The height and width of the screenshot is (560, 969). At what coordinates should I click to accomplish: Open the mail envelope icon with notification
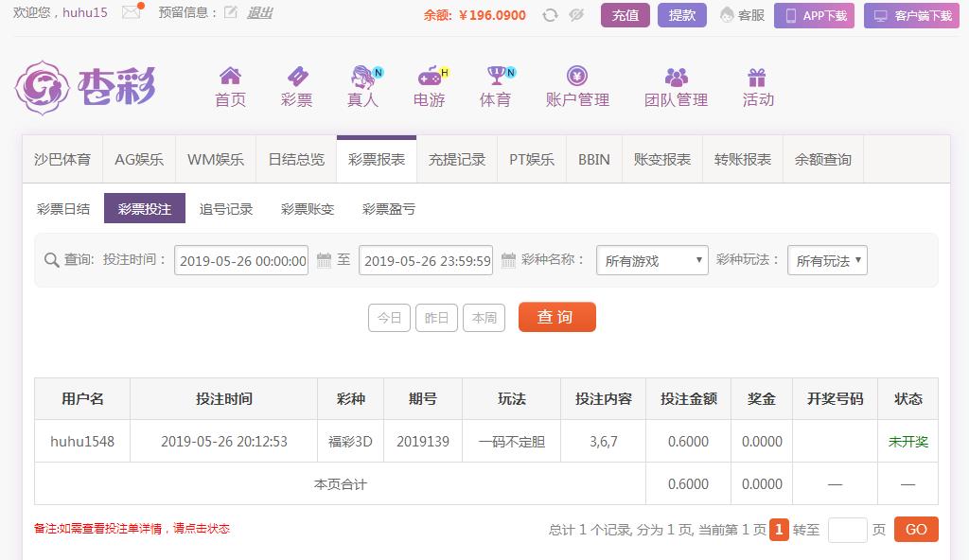point(132,11)
